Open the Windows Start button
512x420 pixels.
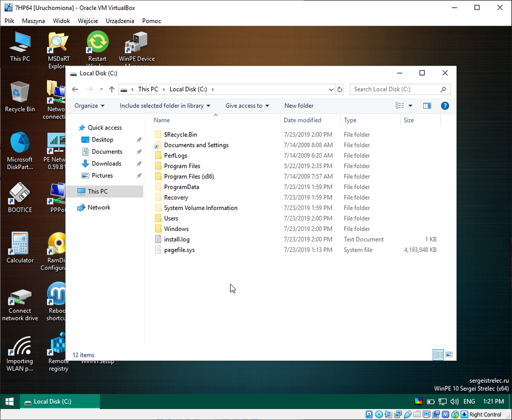(9, 402)
